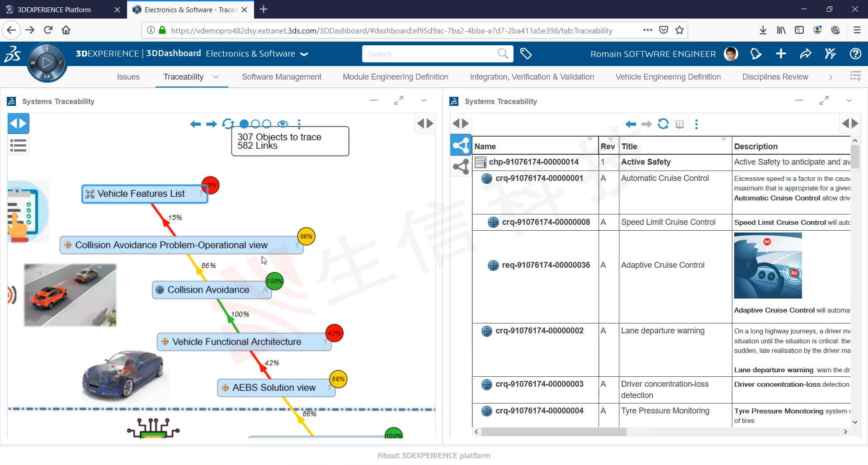Select the active blue share graph icon
Viewport: 868px width, 465px height.
[x=461, y=145]
